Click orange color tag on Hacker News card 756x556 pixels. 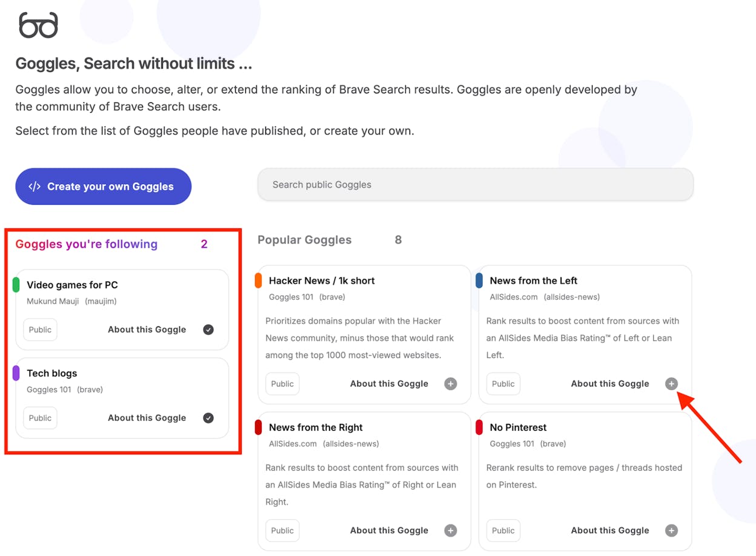click(259, 280)
